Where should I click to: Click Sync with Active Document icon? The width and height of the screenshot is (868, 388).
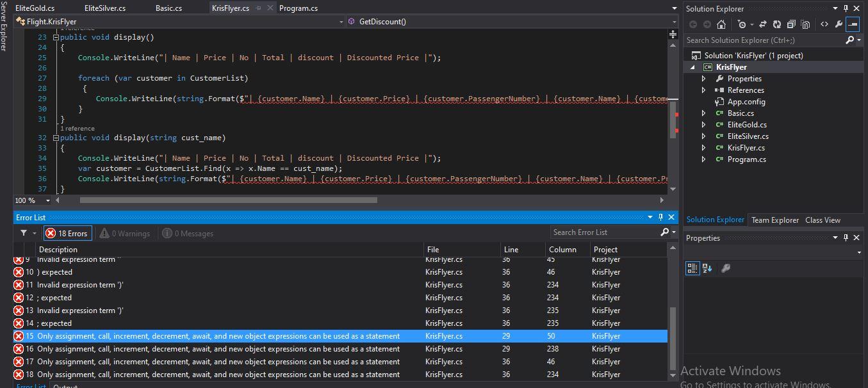click(763, 24)
